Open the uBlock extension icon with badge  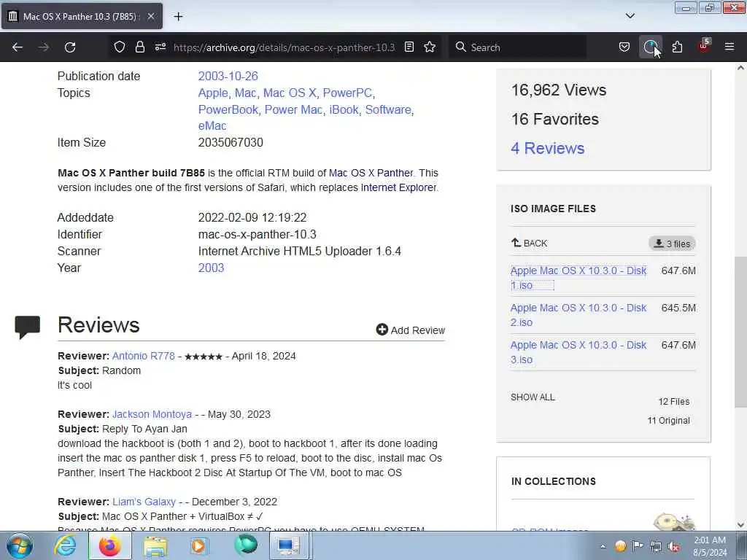click(x=704, y=46)
